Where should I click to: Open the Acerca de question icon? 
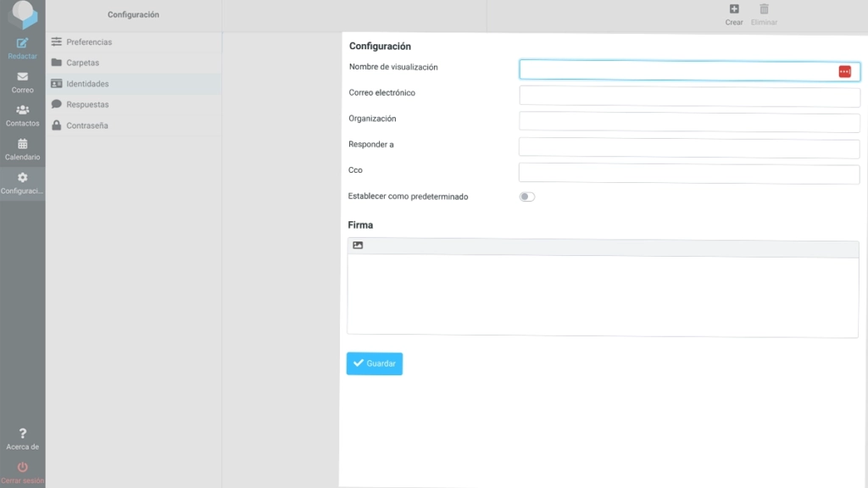click(22, 434)
